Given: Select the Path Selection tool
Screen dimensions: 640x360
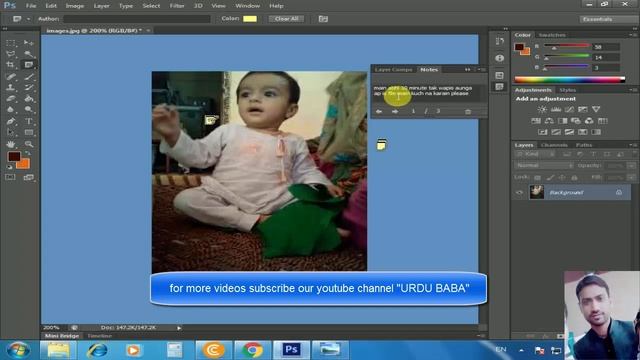Looking at the screenshot, I should tap(11, 132).
